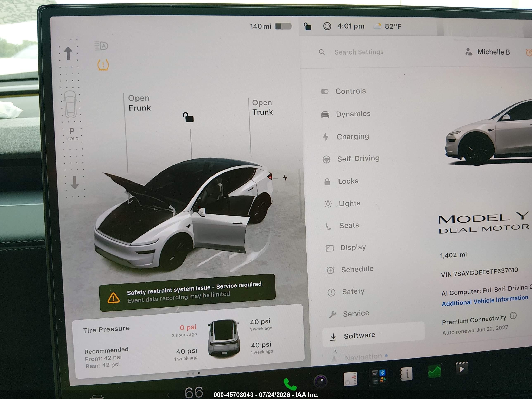Tap the battery level indicator
Image resolution: width=532 pixels, height=399 pixels.
pyautogui.click(x=284, y=26)
